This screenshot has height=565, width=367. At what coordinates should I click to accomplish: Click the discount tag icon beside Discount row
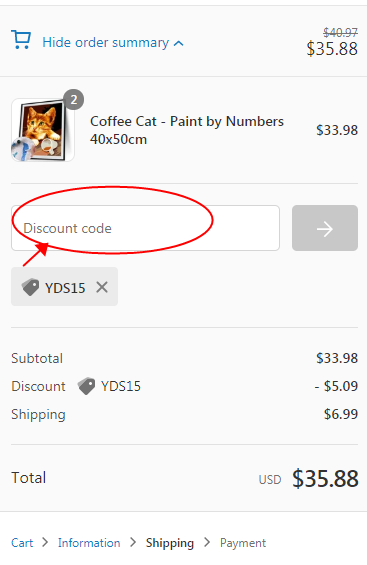coord(86,386)
